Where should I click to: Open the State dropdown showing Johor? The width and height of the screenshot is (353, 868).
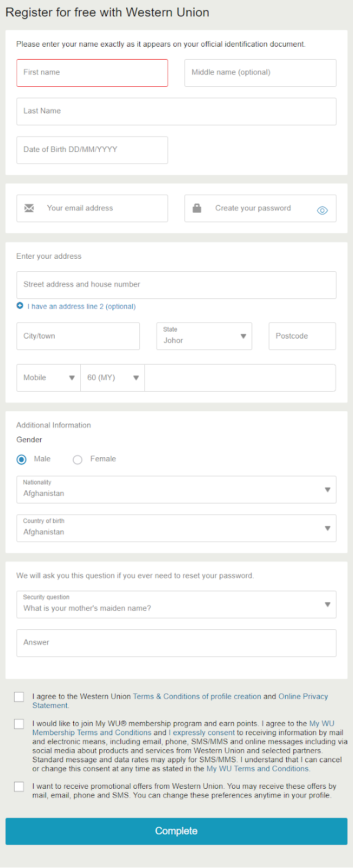click(204, 336)
